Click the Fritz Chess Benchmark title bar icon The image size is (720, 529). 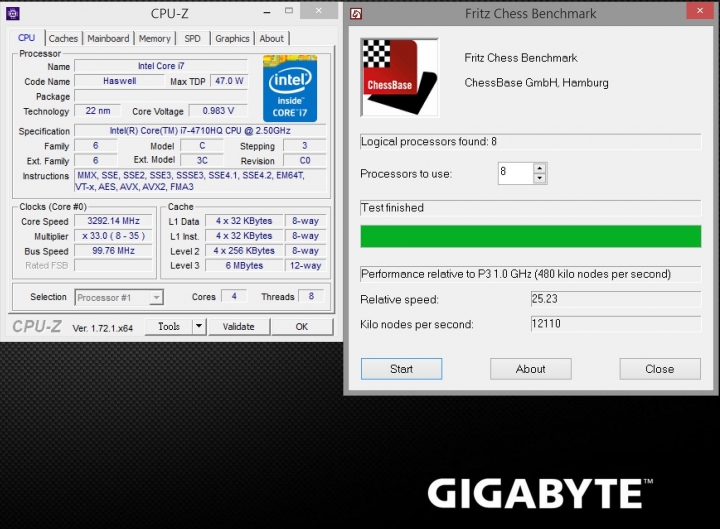click(356, 14)
